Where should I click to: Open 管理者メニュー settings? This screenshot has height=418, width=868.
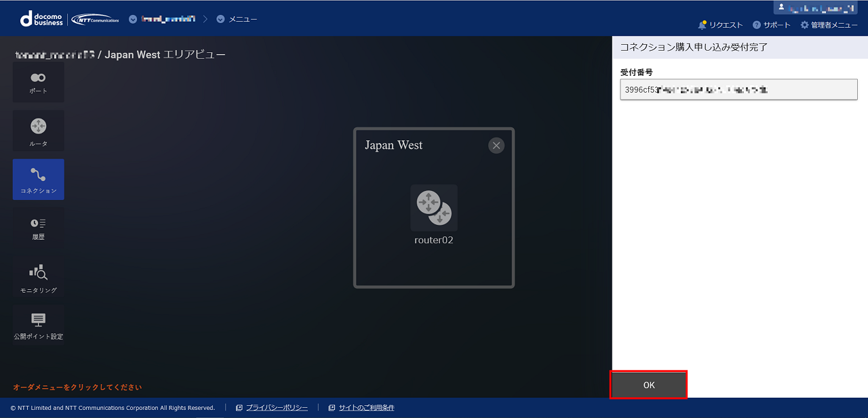(829, 25)
